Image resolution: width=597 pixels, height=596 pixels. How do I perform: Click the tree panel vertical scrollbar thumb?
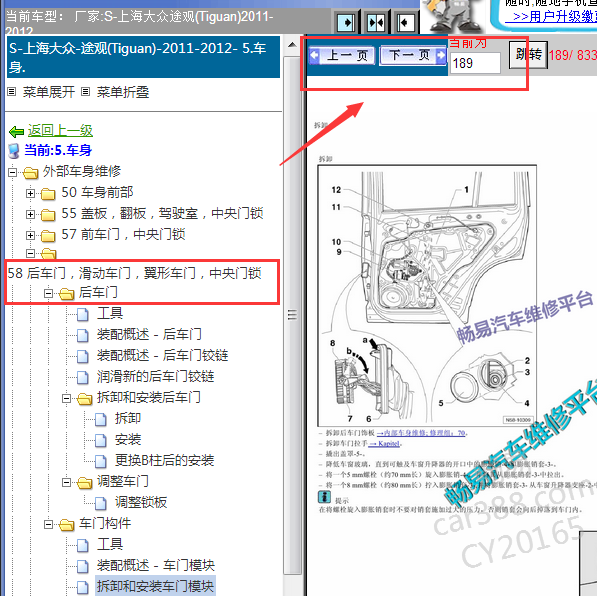[292, 315]
